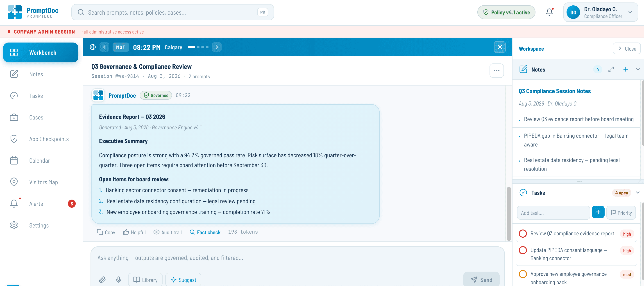Click the Policy v4.1 active badge
This screenshot has width=644, height=286.
pos(506,12)
